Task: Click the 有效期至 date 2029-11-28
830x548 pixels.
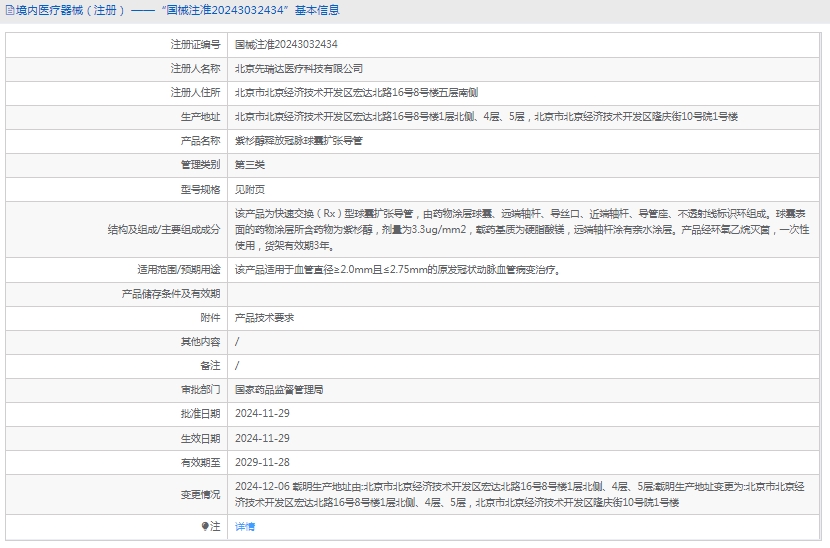Action: 262,462
